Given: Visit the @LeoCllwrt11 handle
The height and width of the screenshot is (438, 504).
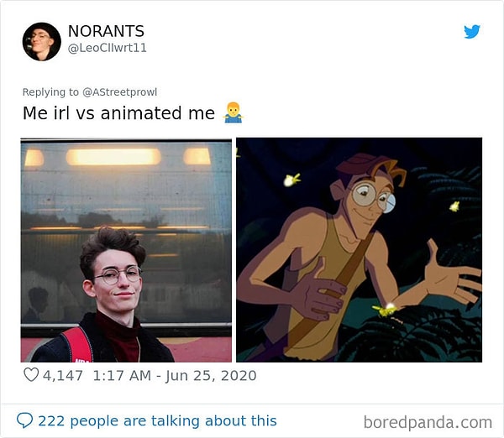Looking at the screenshot, I should [x=107, y=49].
